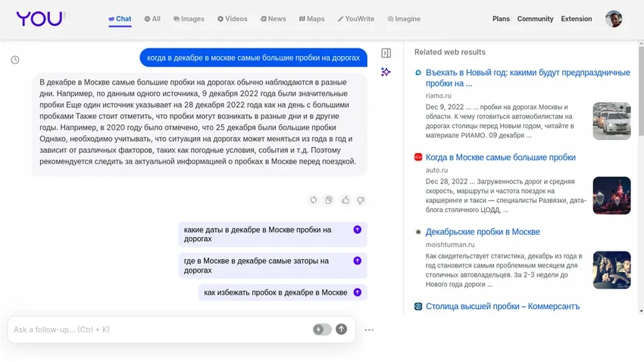The image size is (644, 362).
Task: Switch to the Chat tab
Action: 120,19
